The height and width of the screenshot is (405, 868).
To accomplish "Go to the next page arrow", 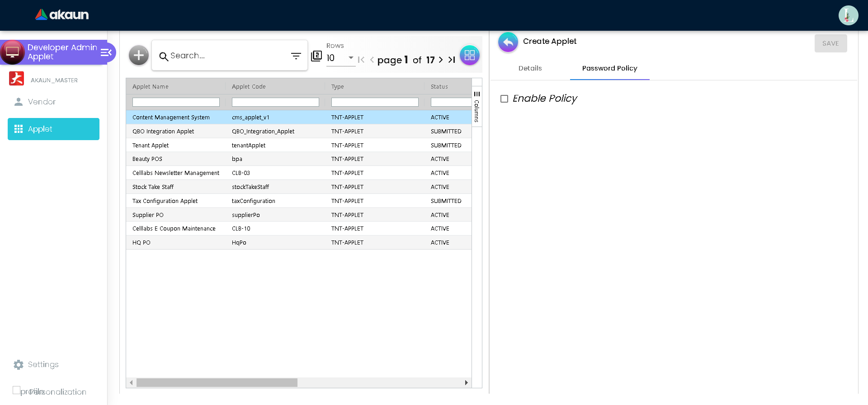I will click(441, 60).
